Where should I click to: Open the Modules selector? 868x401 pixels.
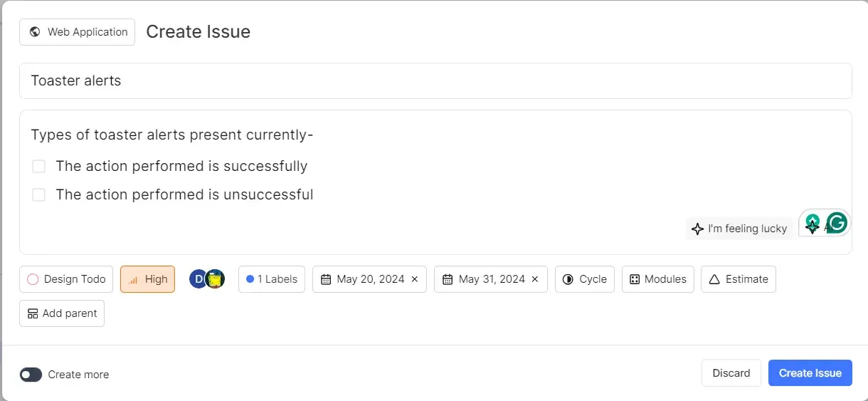click(658, 279)
